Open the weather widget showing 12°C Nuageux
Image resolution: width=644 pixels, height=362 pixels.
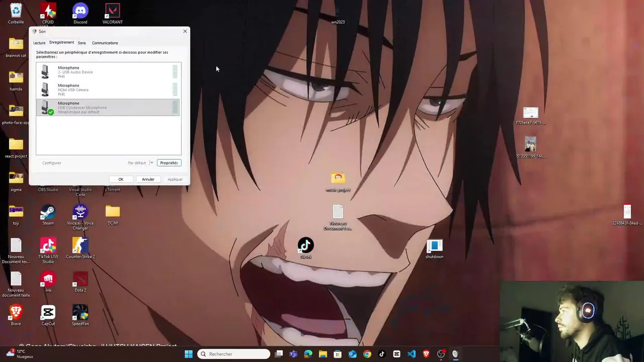click(x=20, y=354)
